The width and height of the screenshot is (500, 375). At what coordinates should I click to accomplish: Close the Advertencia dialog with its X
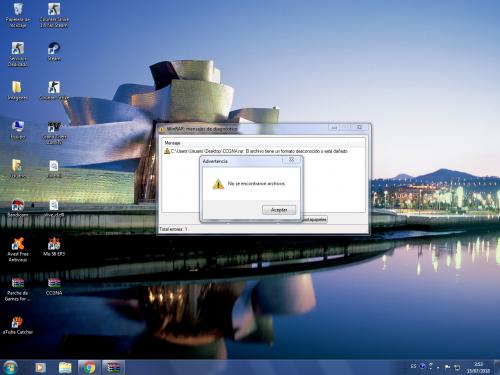292,160
